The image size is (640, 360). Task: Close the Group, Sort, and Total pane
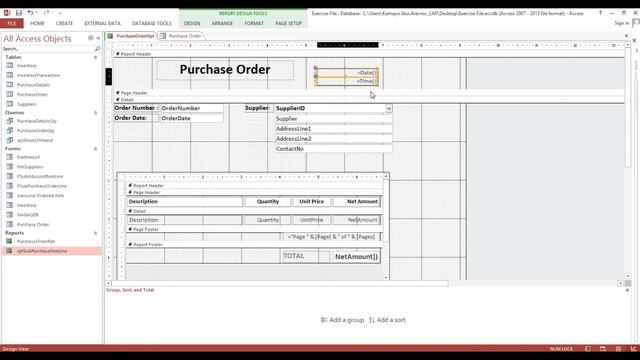(x=627, y=290)
